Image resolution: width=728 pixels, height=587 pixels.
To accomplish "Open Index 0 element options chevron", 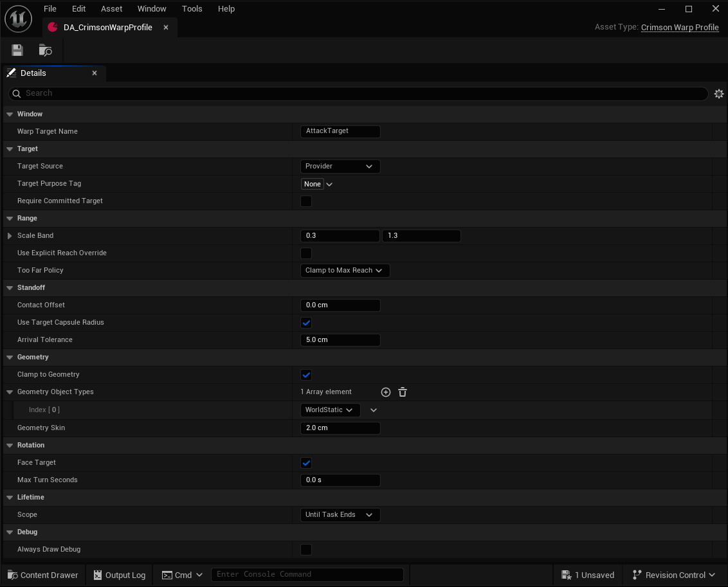I will pos(373,410).
